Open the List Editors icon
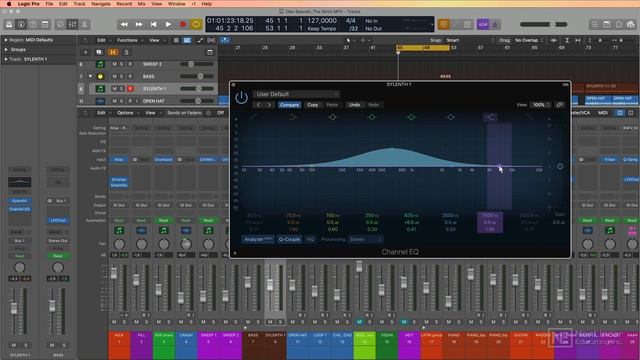The image size is (640, 360). pyautogui.click(x=595, y=24)
